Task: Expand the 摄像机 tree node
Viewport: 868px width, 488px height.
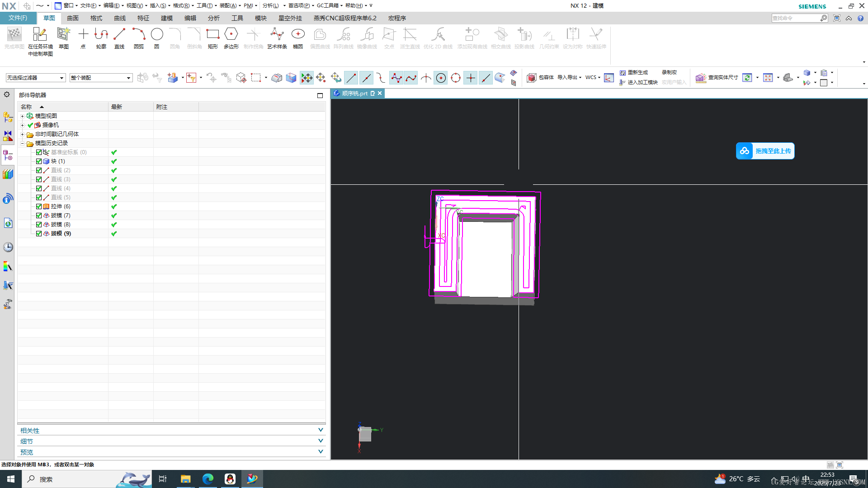Action: coord(22,125)
